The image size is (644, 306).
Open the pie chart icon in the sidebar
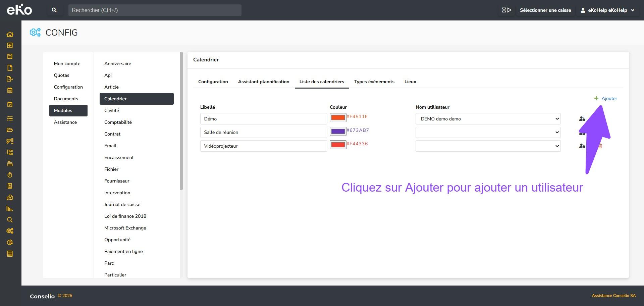click(x=10, y=242)
